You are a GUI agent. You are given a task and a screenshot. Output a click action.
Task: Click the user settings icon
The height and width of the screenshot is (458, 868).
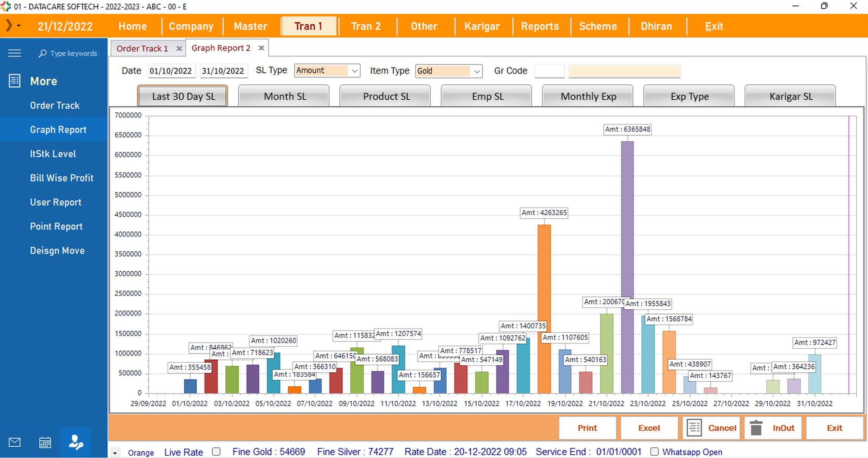75,442
